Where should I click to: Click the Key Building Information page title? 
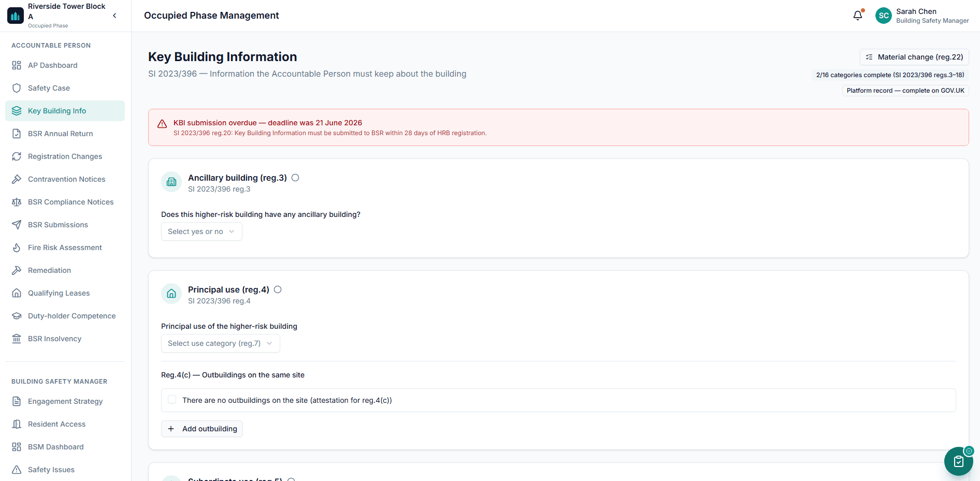(223, 57)
